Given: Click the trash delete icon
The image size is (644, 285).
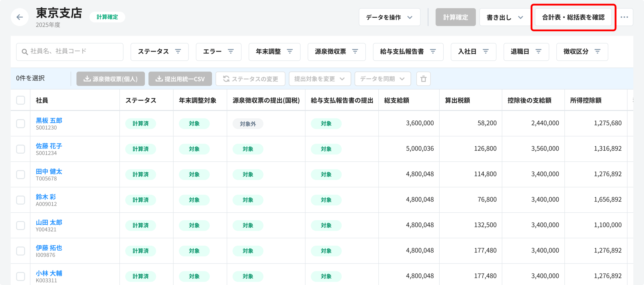Looking at the screenshot, I should pos(423,79).
